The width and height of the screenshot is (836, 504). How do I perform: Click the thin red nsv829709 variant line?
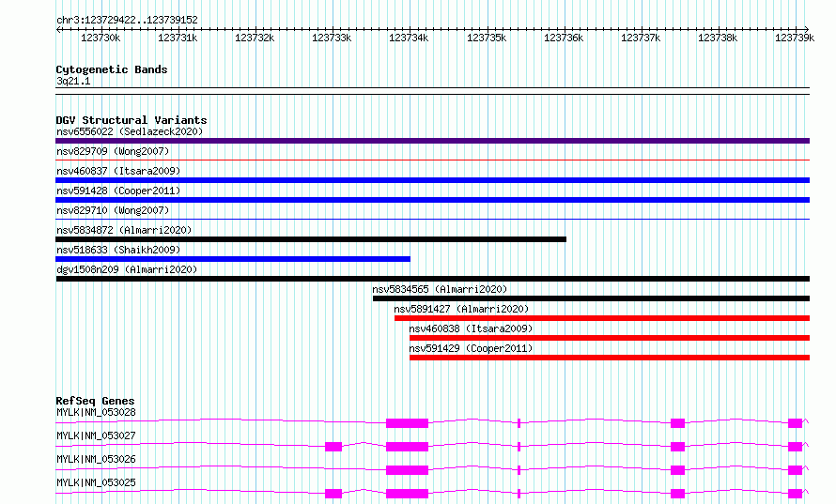pos(432,160)
